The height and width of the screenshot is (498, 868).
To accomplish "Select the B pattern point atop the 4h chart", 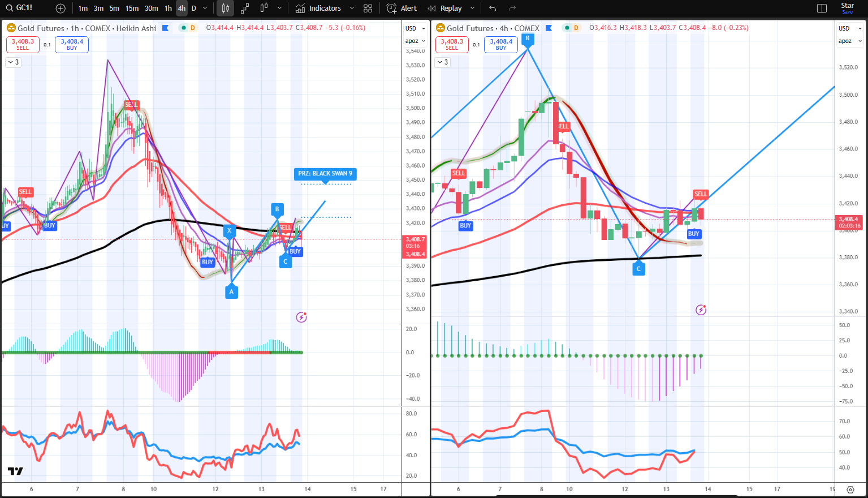I will 528,39.
